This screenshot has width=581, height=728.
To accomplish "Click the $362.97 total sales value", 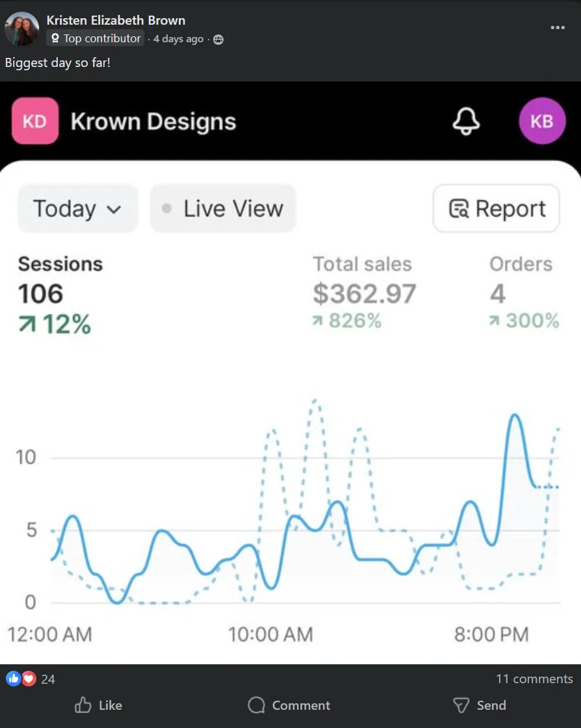I will click(x=365, y=294).
